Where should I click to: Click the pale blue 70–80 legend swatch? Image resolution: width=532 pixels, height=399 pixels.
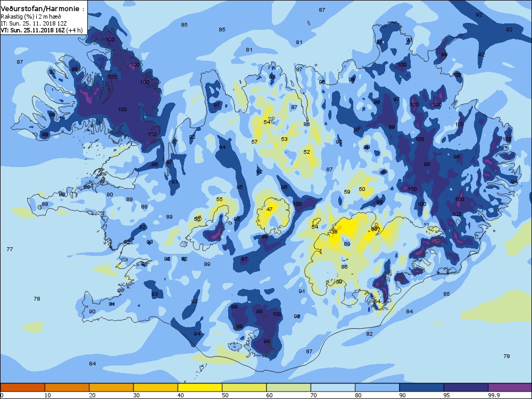pyautogui.click(x=333, y=387)
